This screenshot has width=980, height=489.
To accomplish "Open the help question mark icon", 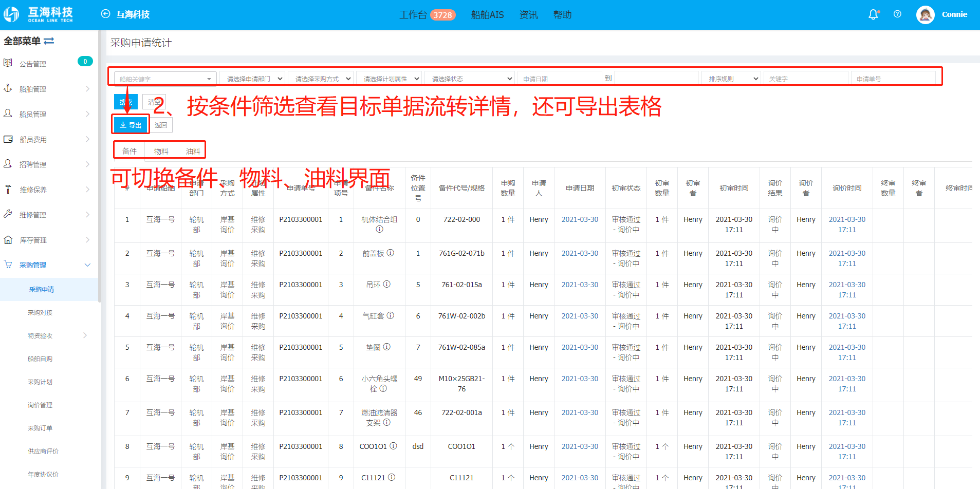I will tap(897, 14).
